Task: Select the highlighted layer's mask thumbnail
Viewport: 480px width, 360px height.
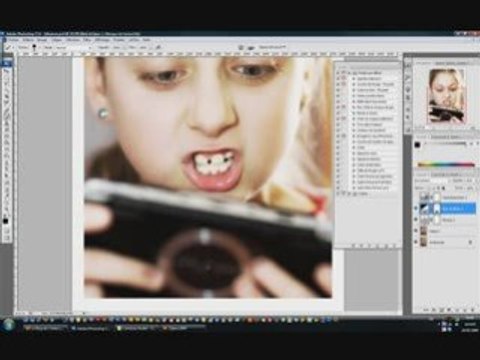Action: 436,209
